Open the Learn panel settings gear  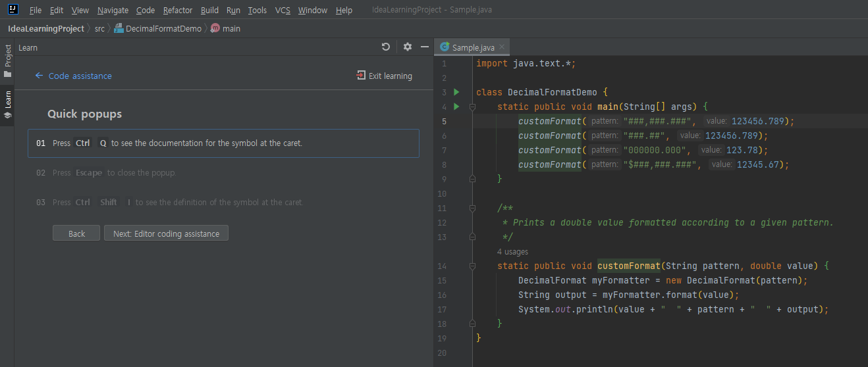pyautogui.click(x=408, y=47)
